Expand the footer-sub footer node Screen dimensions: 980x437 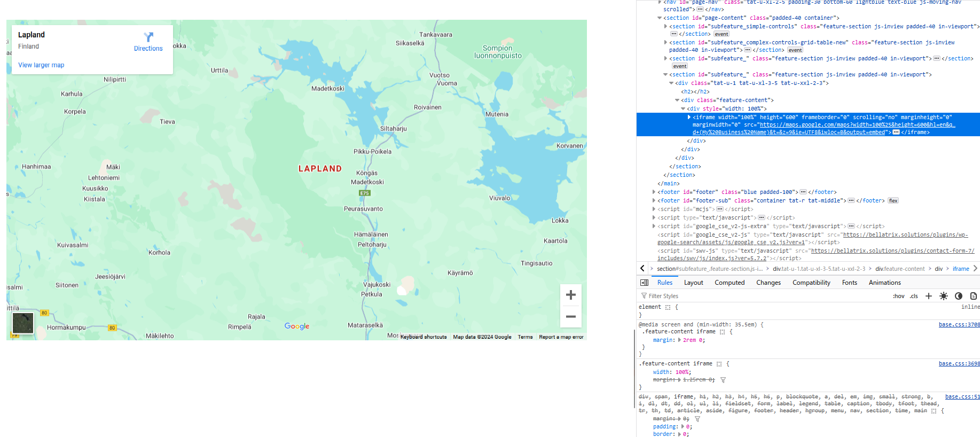[654, 200]
